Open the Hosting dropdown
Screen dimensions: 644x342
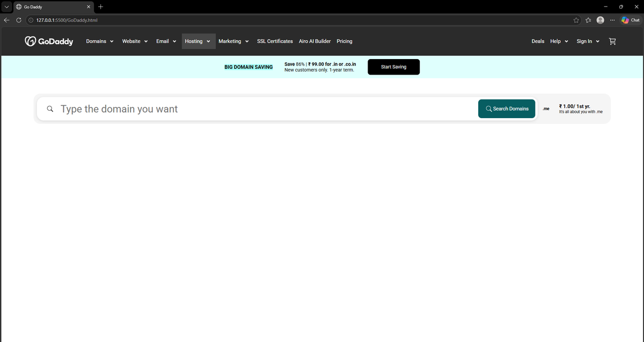[198, 41]
